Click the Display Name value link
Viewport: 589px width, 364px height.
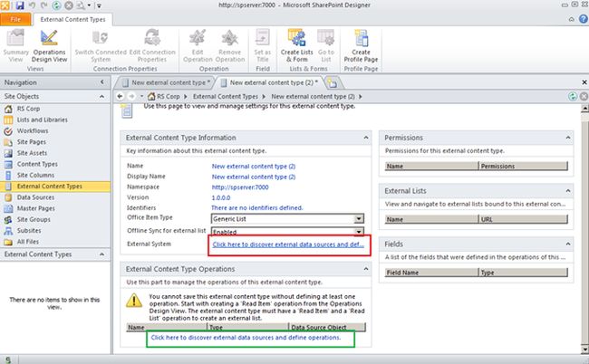[254, 177]
